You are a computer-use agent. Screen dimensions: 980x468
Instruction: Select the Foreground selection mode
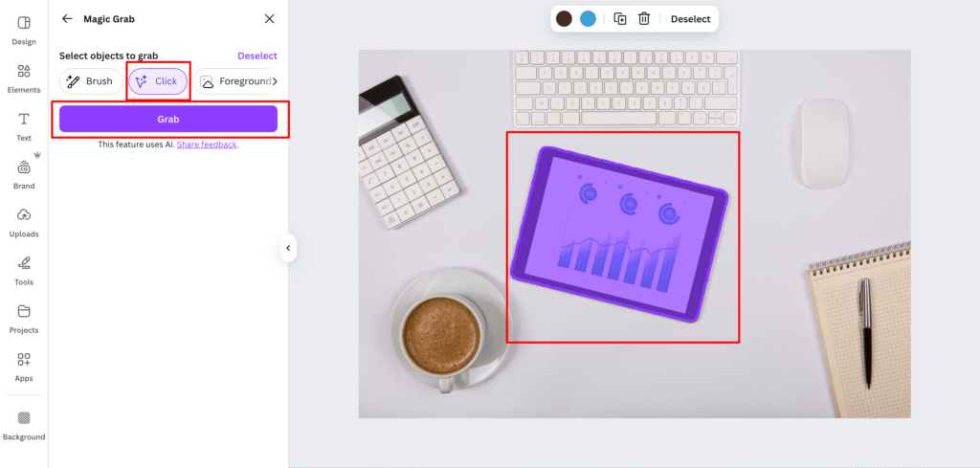click(x=237, y=81)
